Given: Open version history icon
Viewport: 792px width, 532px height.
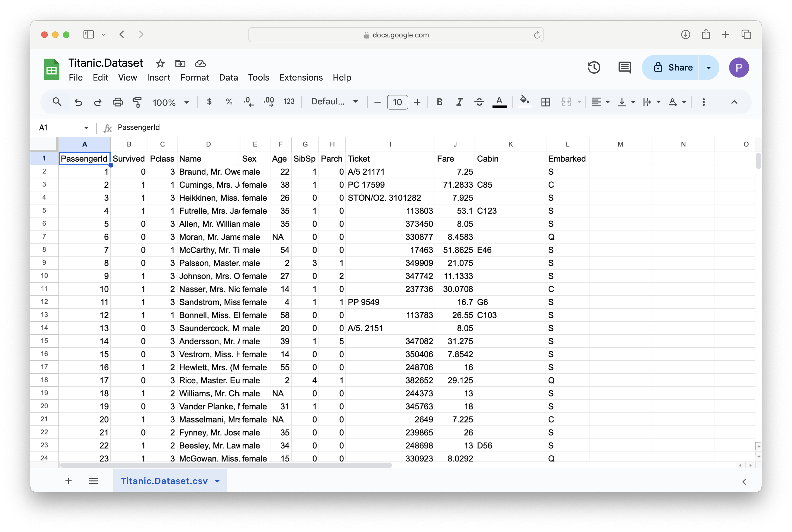Looking at the screenshot, I should [594, 68].
